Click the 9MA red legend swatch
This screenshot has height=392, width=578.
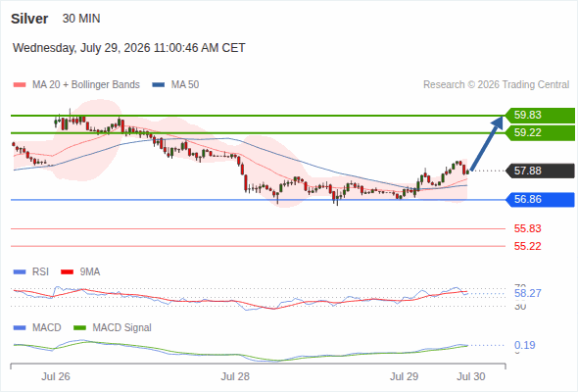coord(67,272)
